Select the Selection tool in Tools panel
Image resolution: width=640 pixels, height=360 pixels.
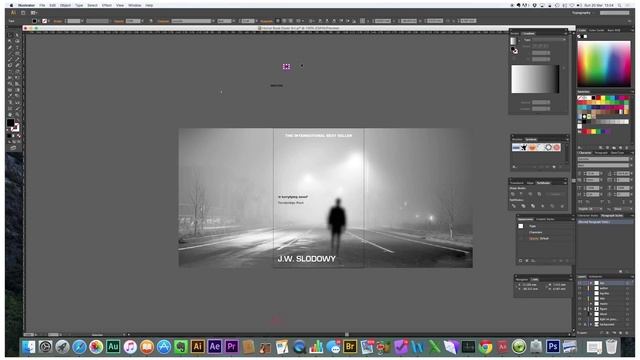coord(10,35)
